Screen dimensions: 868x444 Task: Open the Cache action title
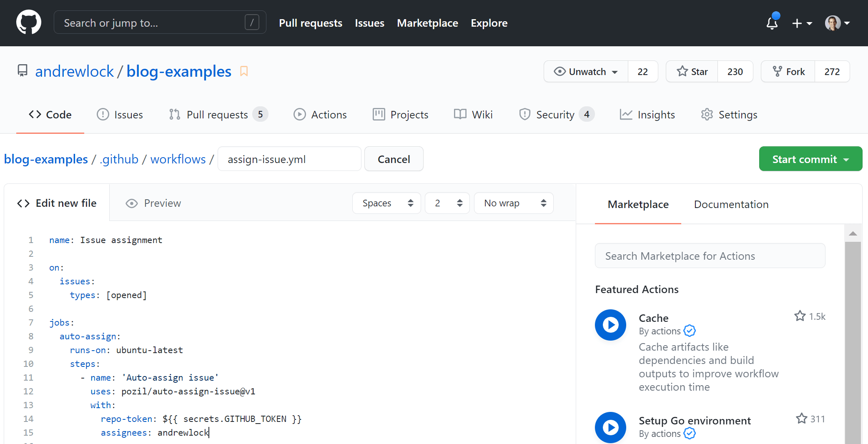coord(653,318)
